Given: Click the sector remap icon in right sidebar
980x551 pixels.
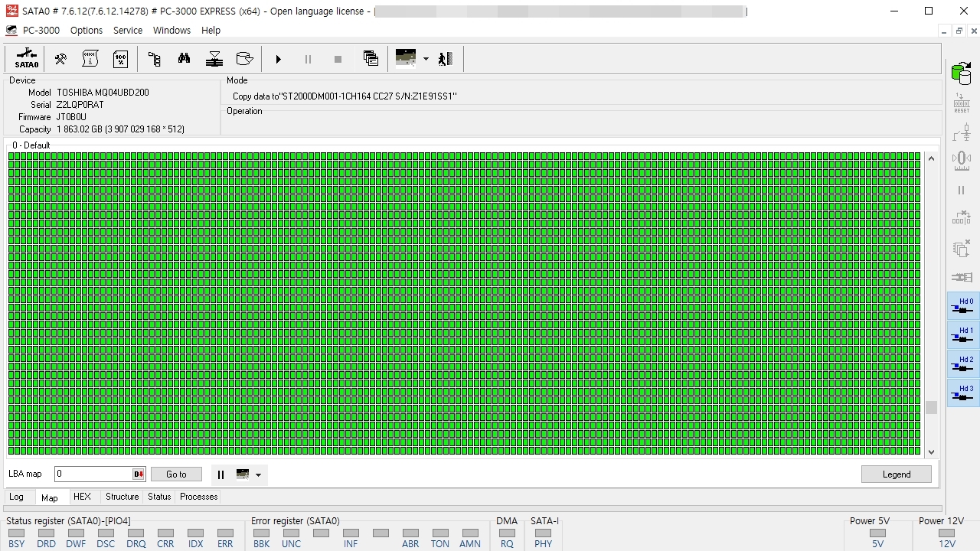Looking at the screenshot, I should [962, 219].
